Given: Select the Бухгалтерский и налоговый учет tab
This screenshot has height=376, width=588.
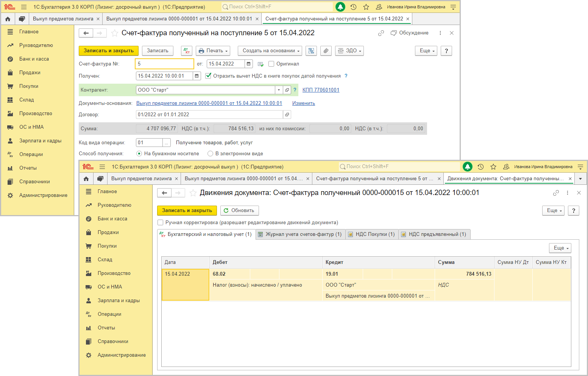Looking at the screenshot, I should [206, 234].
